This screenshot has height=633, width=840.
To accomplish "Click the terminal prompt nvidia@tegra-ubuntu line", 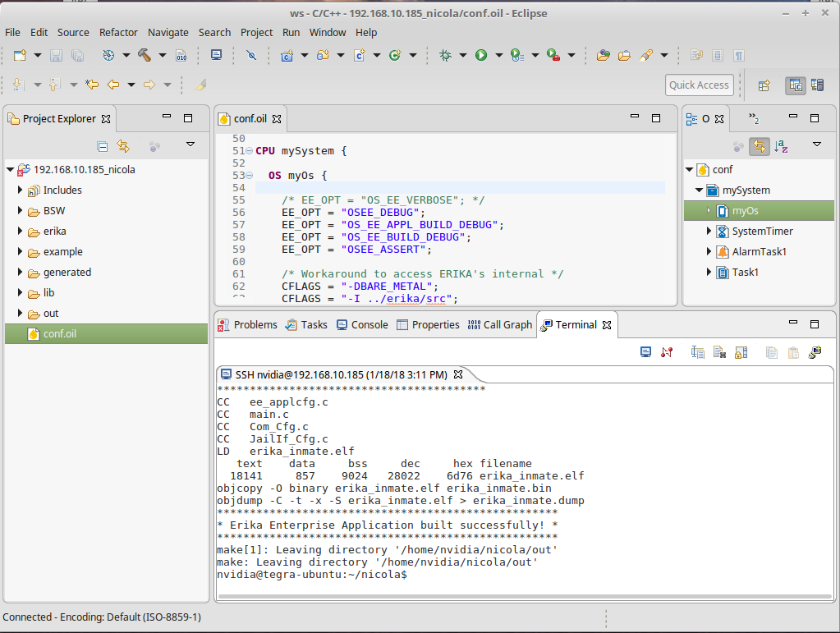I will [312, 575].
